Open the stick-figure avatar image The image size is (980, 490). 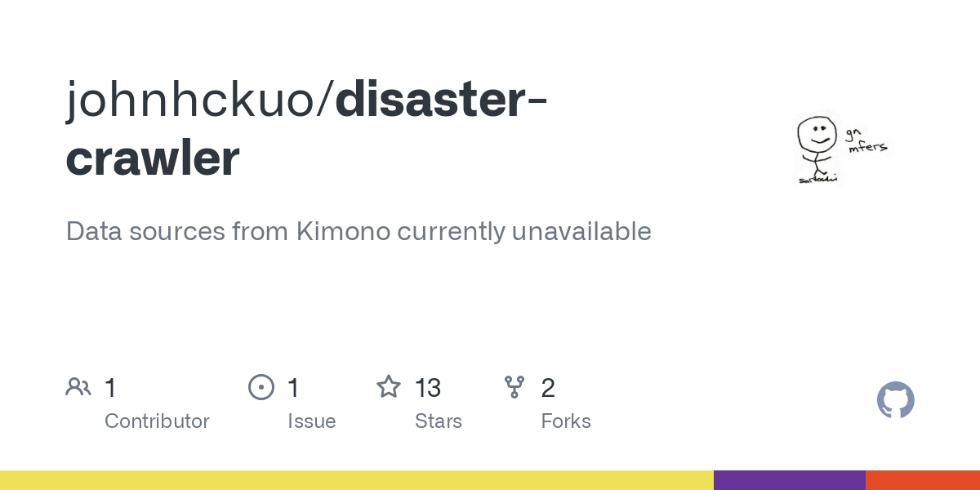click(840, 149)
